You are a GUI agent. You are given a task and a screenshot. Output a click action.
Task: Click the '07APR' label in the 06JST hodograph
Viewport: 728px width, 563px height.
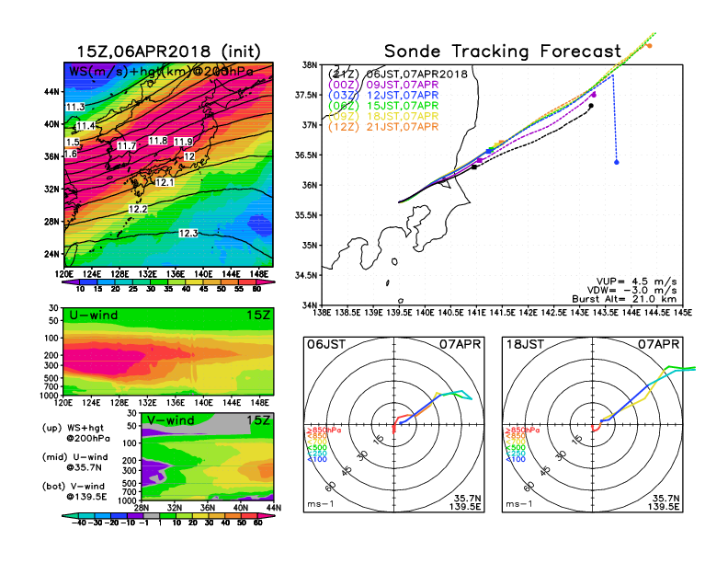461,344
